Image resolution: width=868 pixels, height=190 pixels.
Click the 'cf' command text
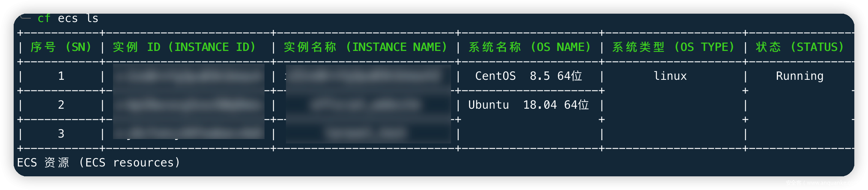point(44,18)
